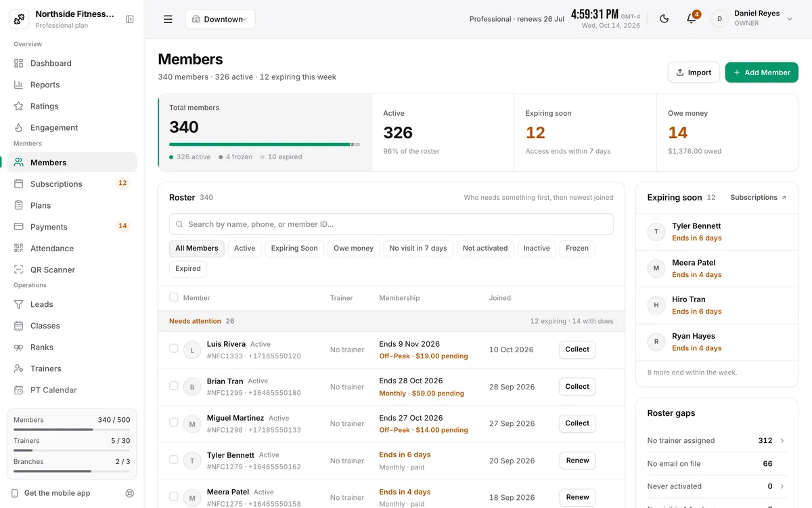Click the support icon beside mobile app

tap(130, 493)
